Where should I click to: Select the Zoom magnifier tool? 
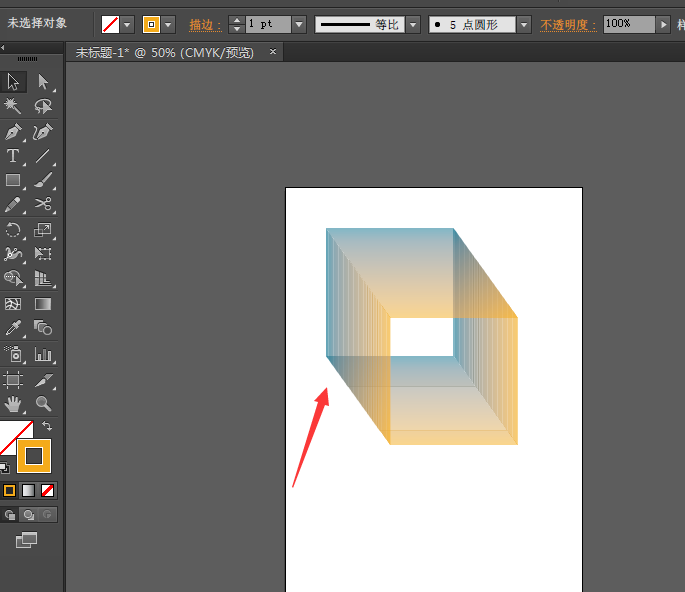pos(43,404)
